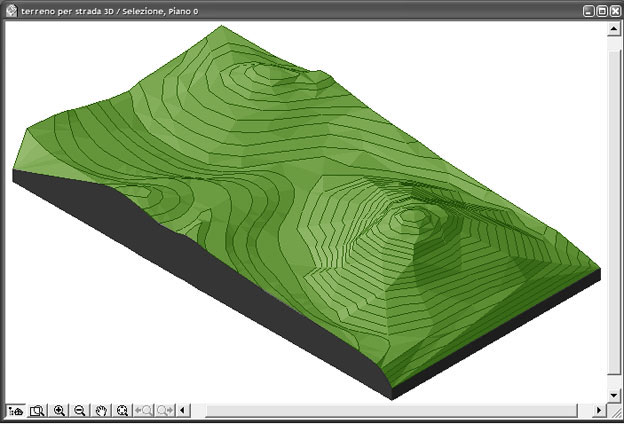Minimize the 3D terrain window

pos(588,9)
